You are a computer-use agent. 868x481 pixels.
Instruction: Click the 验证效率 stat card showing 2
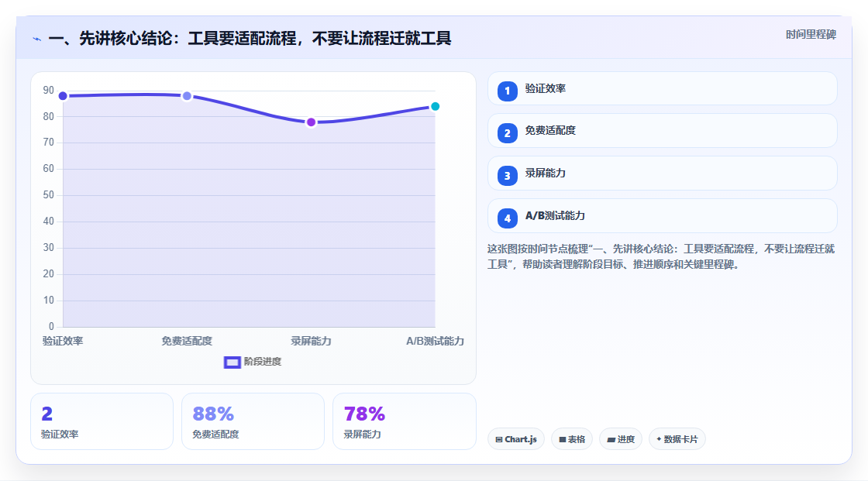pos(102,421)
